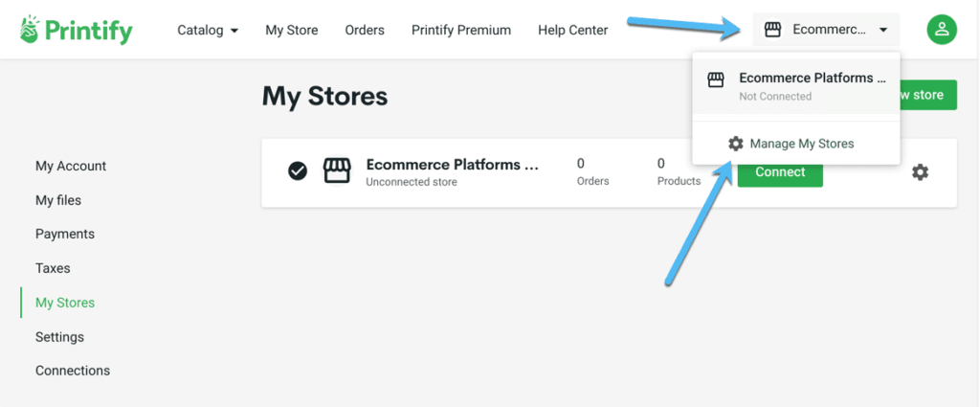The image size is (980, 407).
Task: Open Connections in the sidebar
Action: point(73,371)
